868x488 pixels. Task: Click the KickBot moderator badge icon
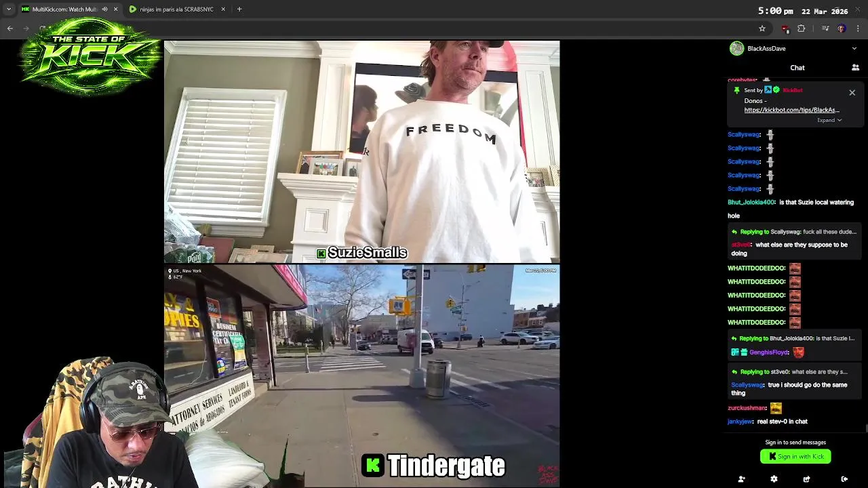tap(768, 90)
